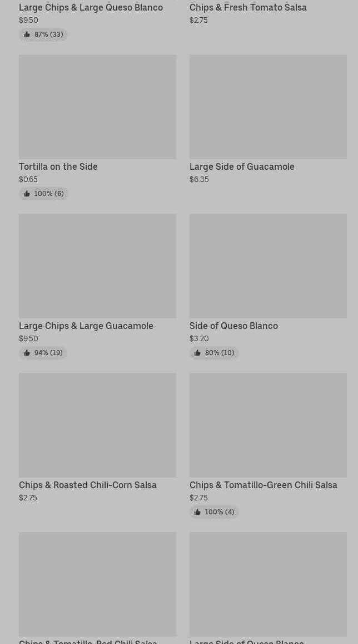Click thumbs-up icon under Side of Queso Blanco
Viewport: 358px width, 644px height.
pos(197,353)
